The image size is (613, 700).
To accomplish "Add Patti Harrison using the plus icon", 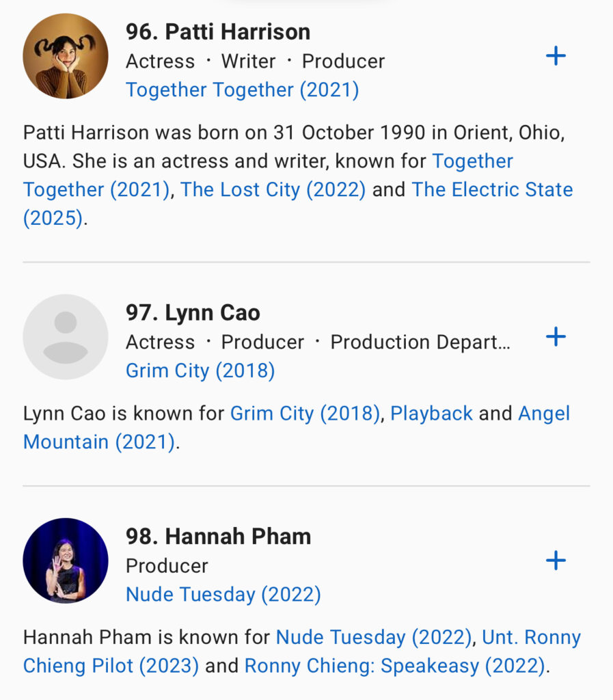I will pos(556,56).
